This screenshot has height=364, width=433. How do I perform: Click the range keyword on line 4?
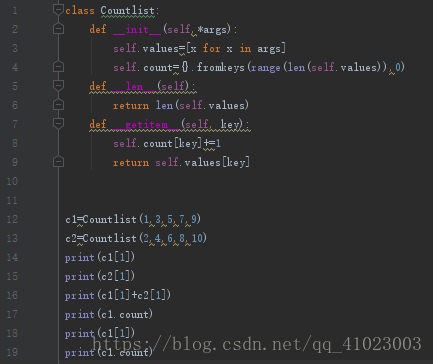click(x=266, y=67)
